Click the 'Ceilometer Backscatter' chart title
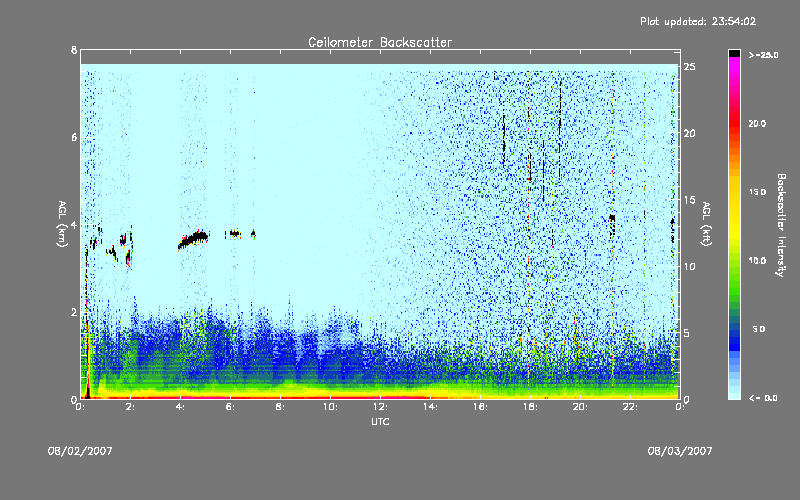Viewport: 800px width, 500px height. [380, 42]
